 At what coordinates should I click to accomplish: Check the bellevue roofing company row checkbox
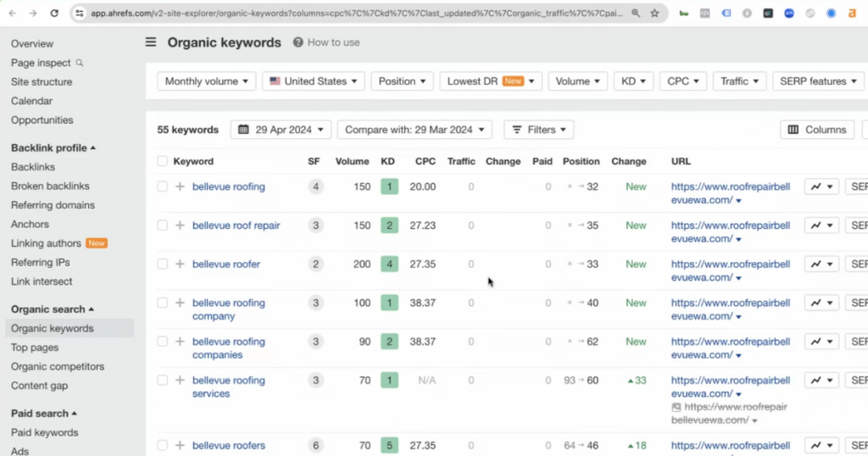[162, 303]
